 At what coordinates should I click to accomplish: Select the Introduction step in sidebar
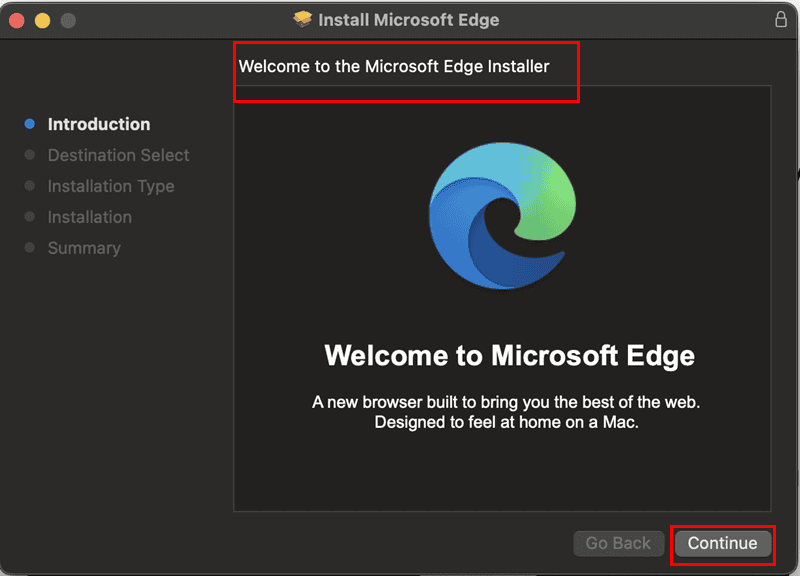99,125
